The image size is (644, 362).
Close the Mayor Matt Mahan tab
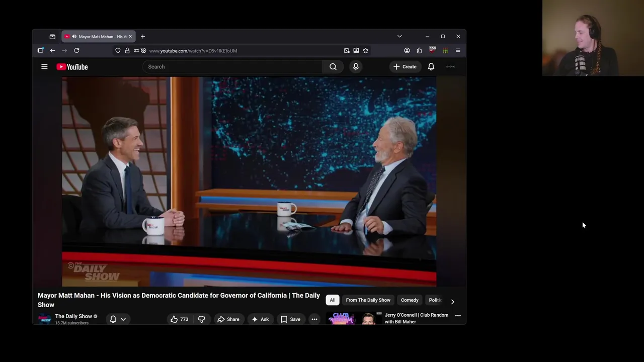130,37
